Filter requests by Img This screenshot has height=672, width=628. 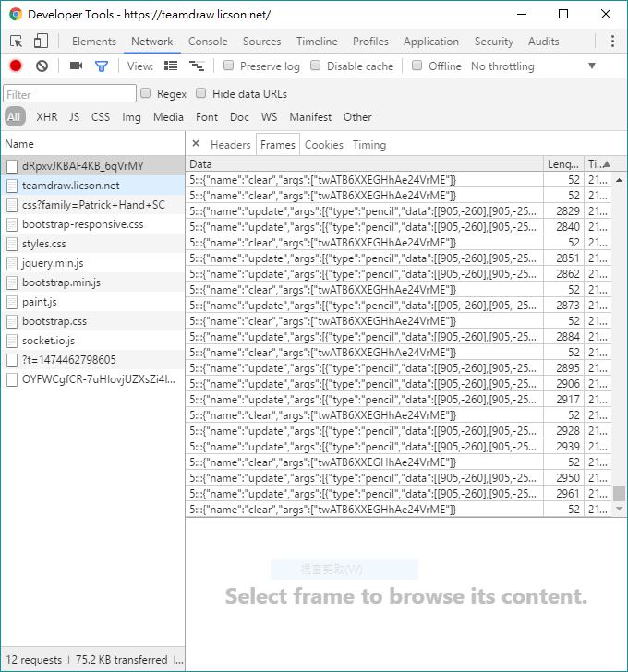click(x=131, y=117)
